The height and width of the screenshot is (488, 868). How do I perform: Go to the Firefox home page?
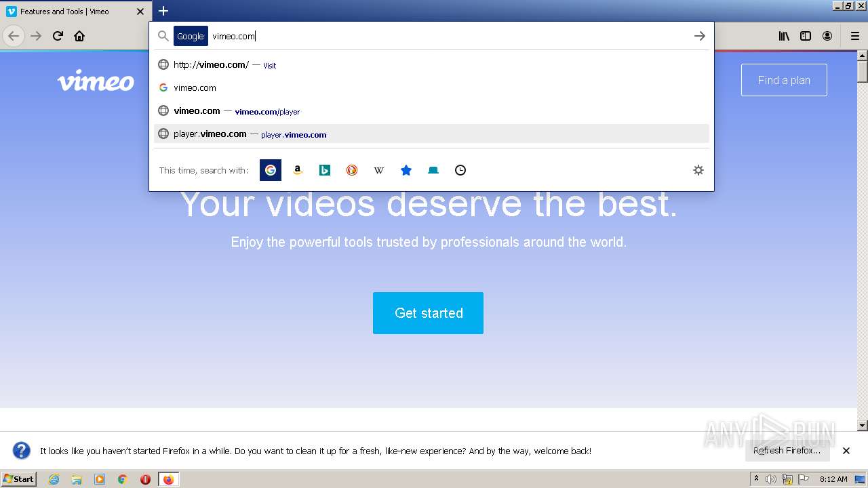tap(79, 36)
